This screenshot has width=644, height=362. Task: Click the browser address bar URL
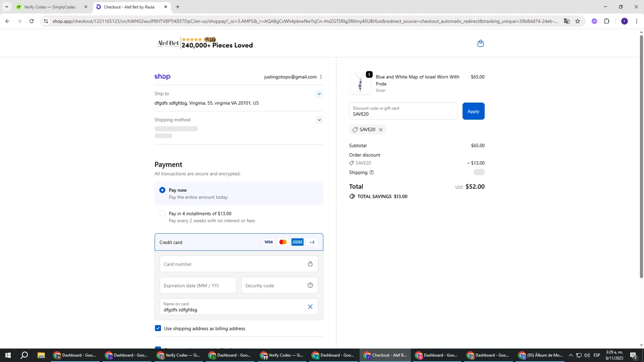click(305, 21)
